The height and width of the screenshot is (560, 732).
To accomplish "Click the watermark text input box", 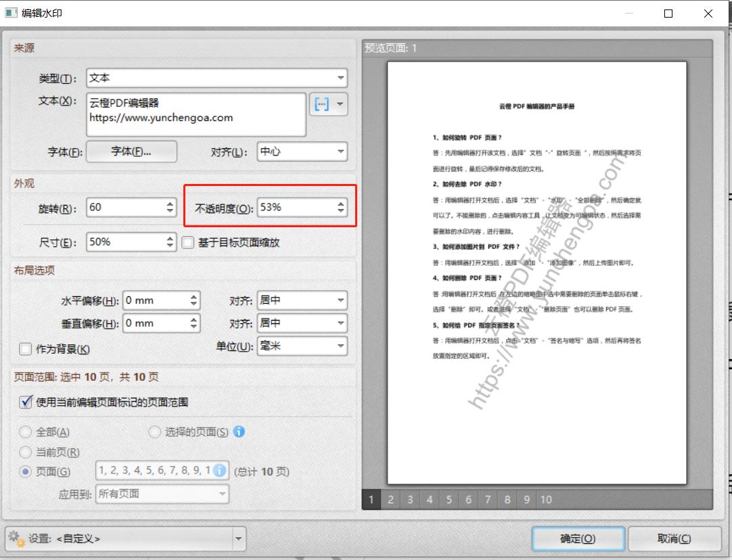I will coord(196,114).
